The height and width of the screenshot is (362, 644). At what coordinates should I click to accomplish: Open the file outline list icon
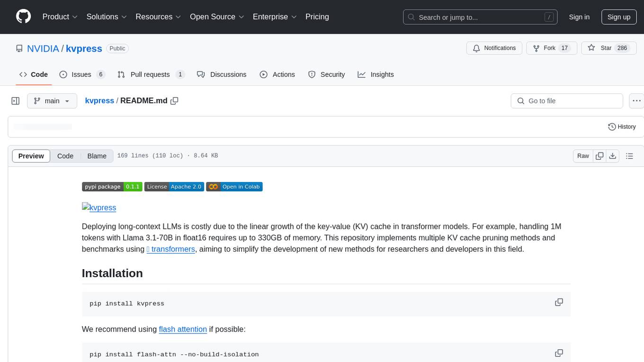tap(629, 156)
